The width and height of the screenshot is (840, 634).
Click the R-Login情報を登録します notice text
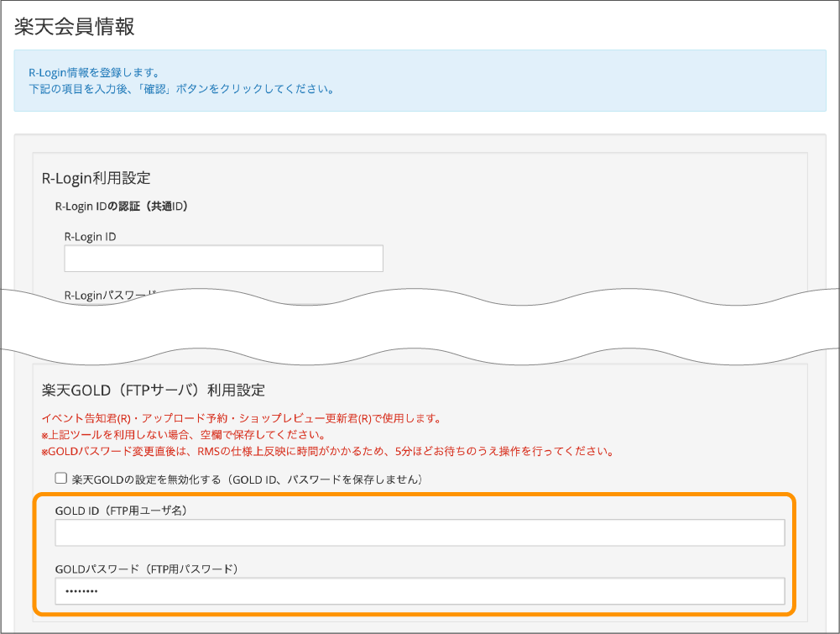coord(94,72)
